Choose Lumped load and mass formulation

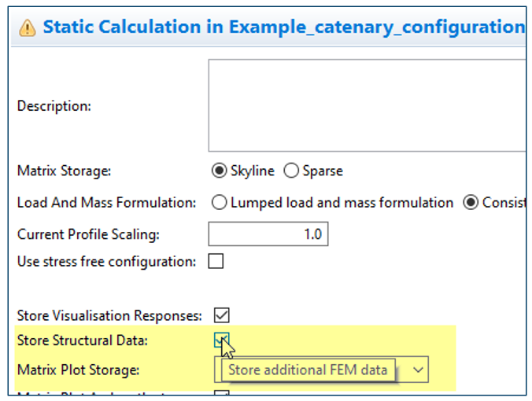coord(220,203)
